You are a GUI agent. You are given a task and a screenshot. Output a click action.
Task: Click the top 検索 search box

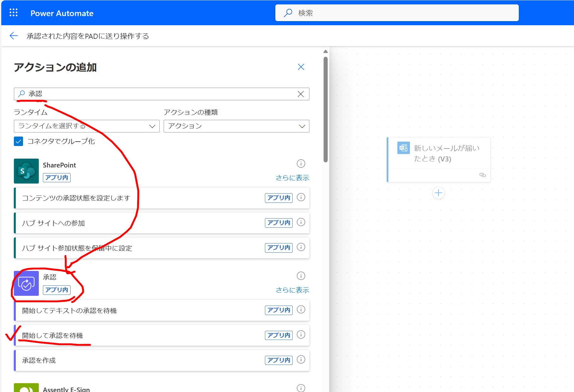tap(397, 13)
